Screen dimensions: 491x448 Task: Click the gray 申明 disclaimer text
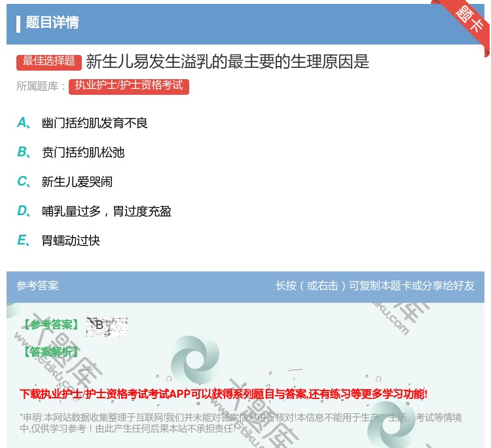(240, 422)
